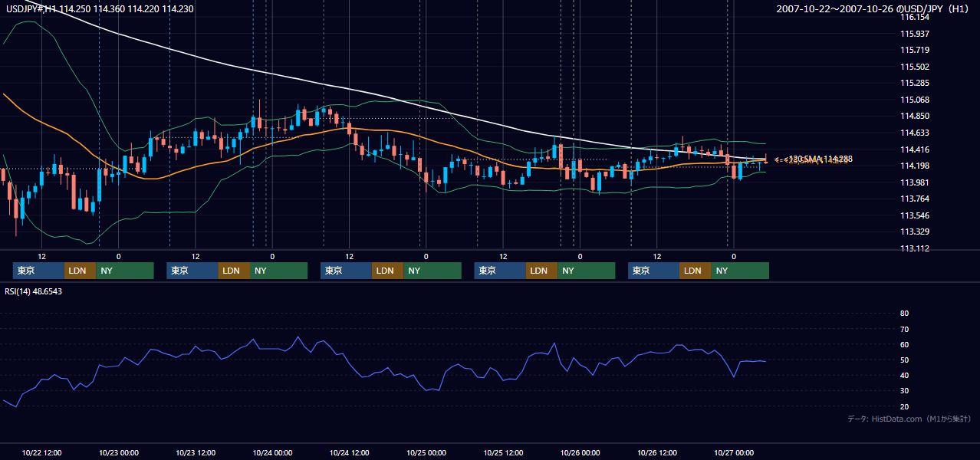Viewport: 980px width, 460px height.
Task: Click the 113.546 price axis label
Action: (914, 215)
